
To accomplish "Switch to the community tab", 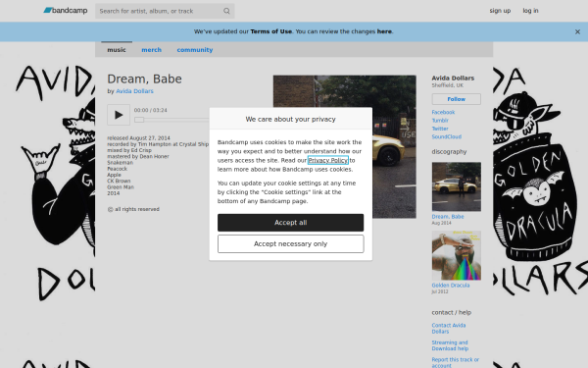I will [195, 50].
